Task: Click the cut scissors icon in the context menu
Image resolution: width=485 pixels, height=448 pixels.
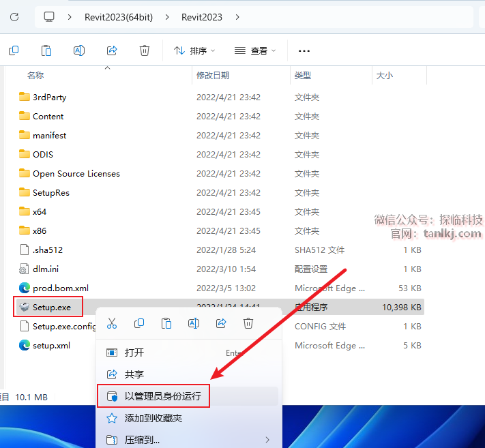Action: (112, 323)
